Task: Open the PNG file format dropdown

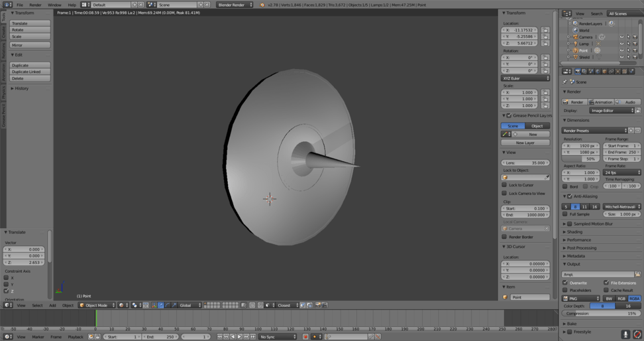Action: click(580, 299)
